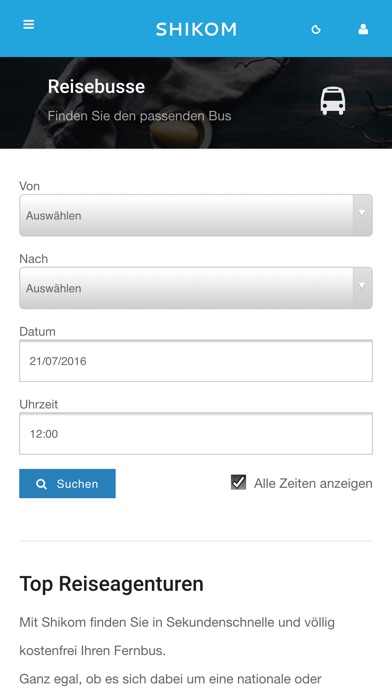Open the Von dropdown

point(196,215)
